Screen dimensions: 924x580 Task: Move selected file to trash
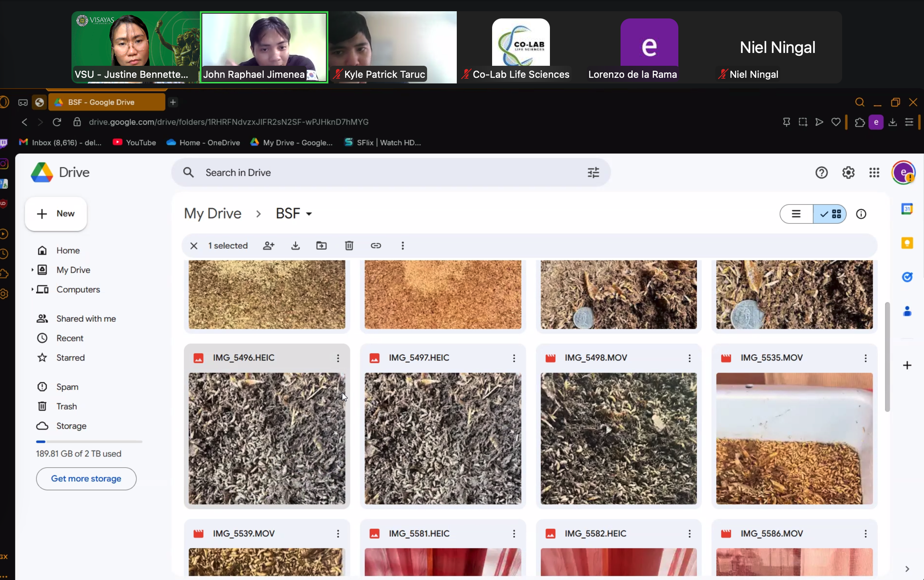(x=349, y=245)
